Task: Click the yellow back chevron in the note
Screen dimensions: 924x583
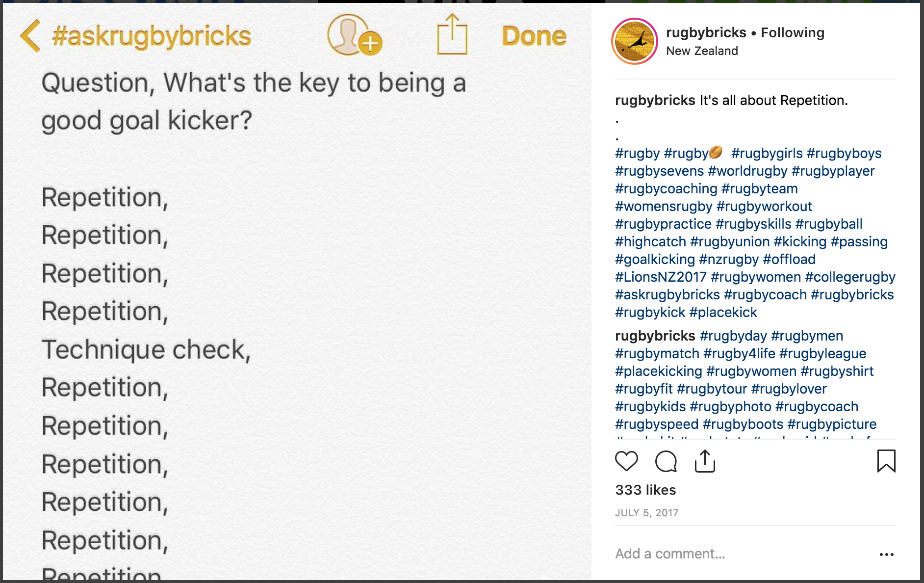Action: coord(30,36)
